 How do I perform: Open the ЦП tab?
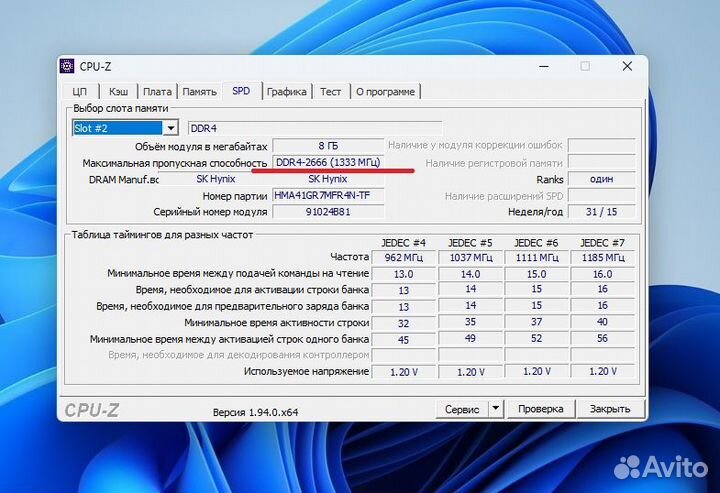80,91
